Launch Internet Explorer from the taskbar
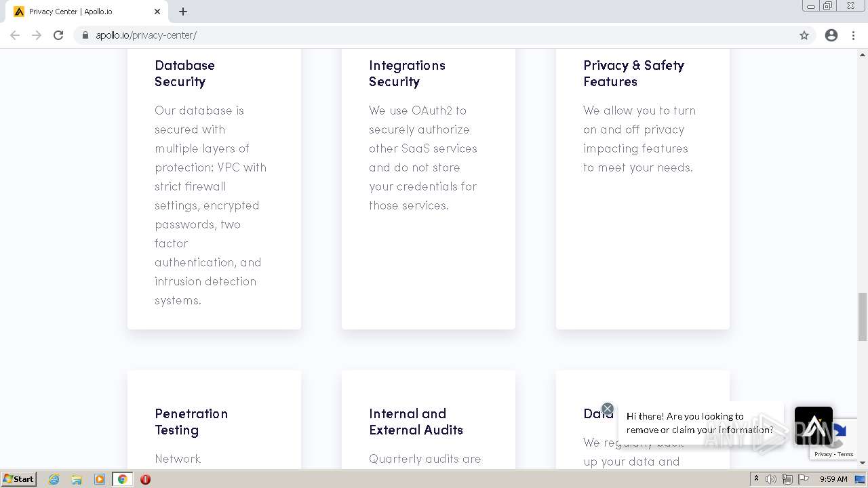The width and height of the screenshot is (868, 488). [x=54, y=479]
